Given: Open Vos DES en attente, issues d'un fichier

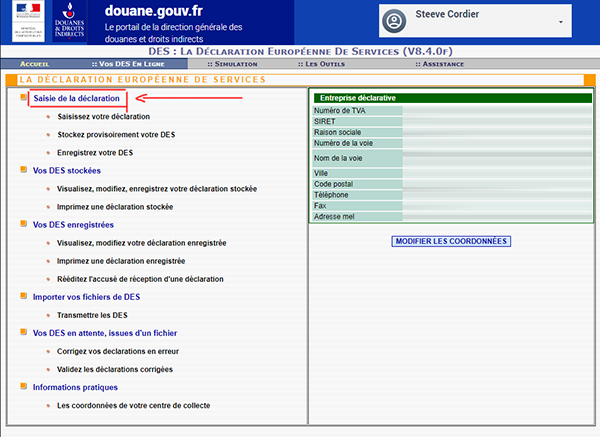Looking at the screenshot, I should tap(105, 333).
